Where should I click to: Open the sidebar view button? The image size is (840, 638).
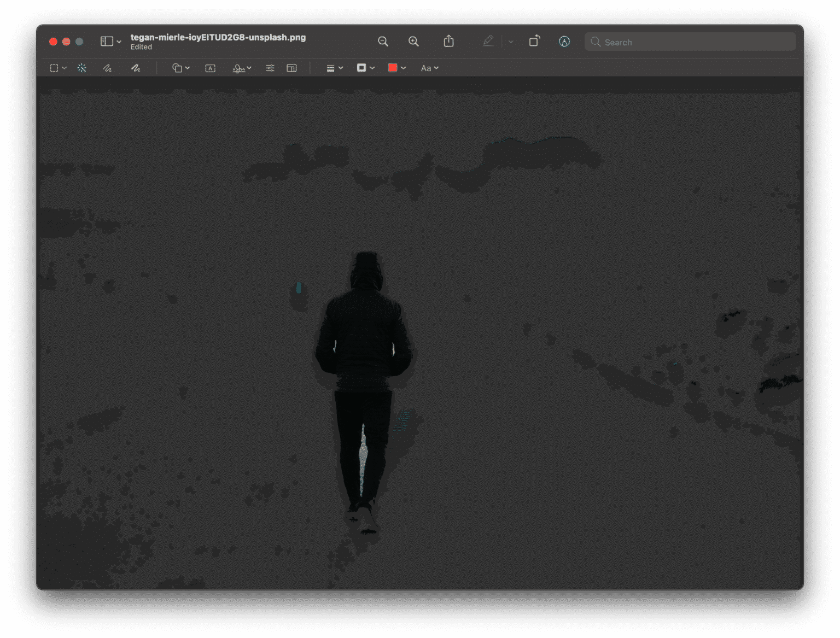pyautogui.click(x=107, y=42)
